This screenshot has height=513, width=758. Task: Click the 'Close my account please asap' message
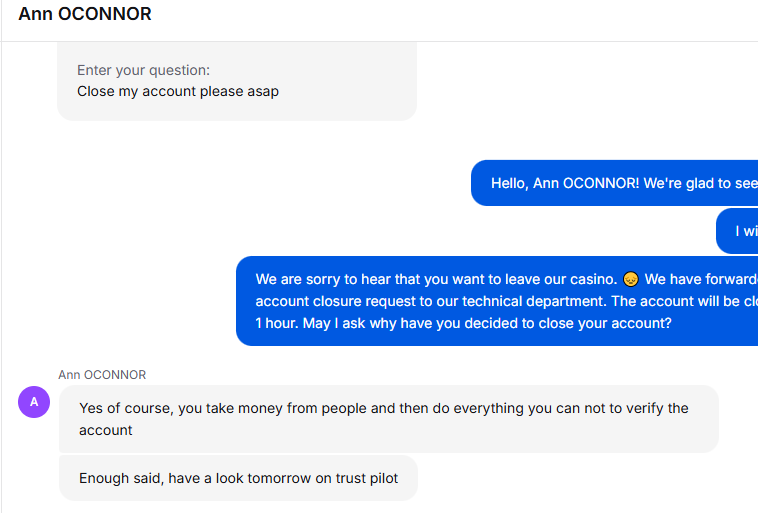pyautogui.click(x=178, y=91)
